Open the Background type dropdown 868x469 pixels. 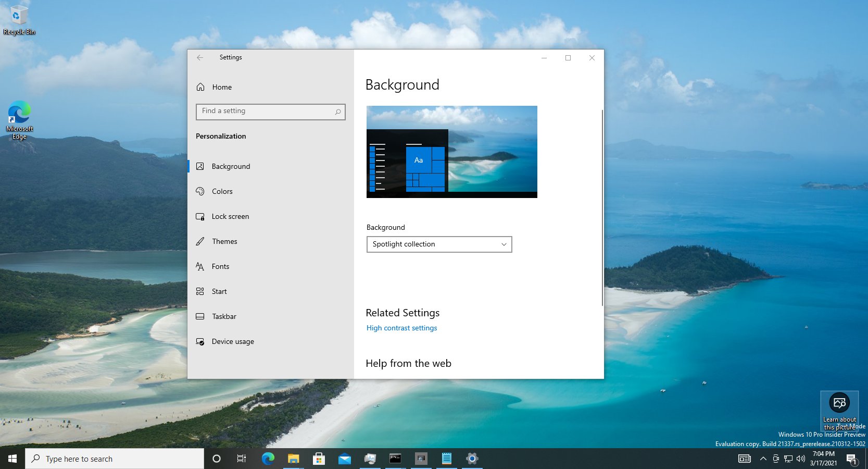pyautogui.click(x=503, y=244)
